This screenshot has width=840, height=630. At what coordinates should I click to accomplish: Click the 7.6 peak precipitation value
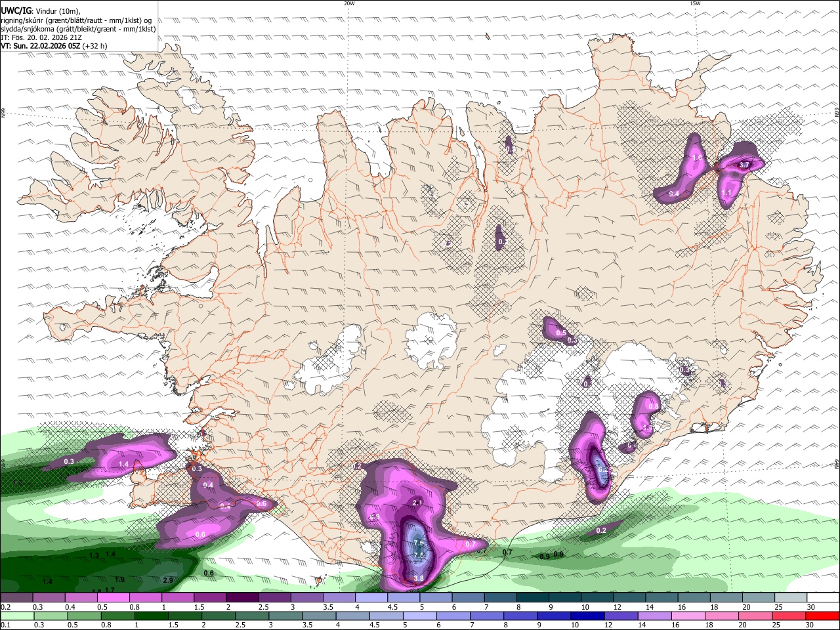[x=419, y=544]
